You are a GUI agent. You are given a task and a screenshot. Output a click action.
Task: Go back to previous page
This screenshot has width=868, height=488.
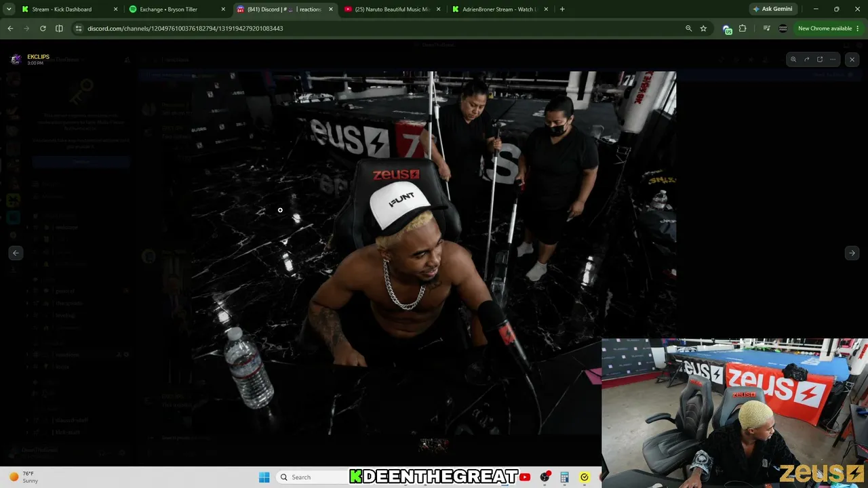point(10,28)
